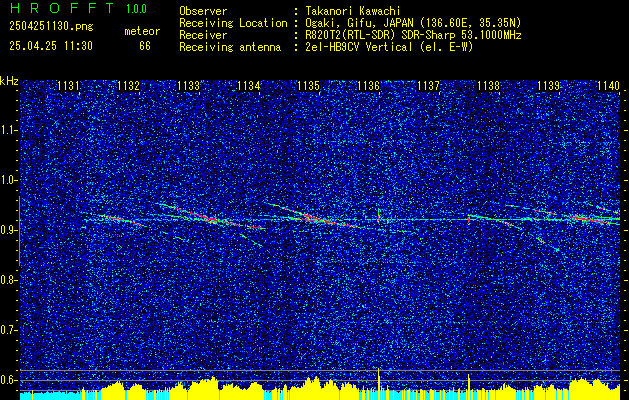629x400 pixels.
Task: Click the 1131 time marker
Action: tap(69, 85)
